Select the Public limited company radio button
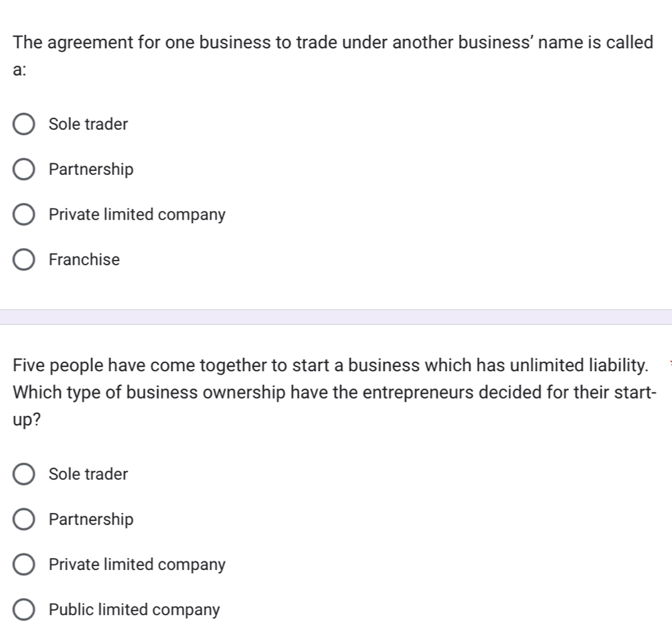 point(24,610)
